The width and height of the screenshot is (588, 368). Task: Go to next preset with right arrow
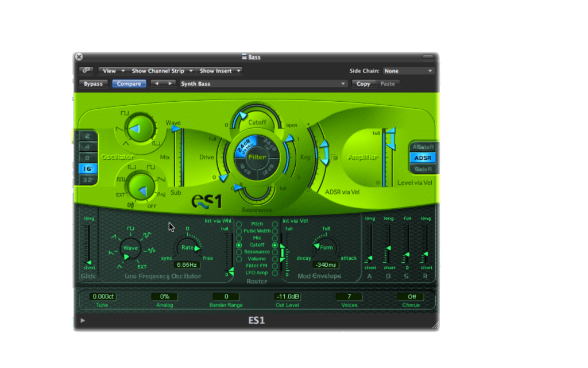pyautogui.click(x=170, y=83)
